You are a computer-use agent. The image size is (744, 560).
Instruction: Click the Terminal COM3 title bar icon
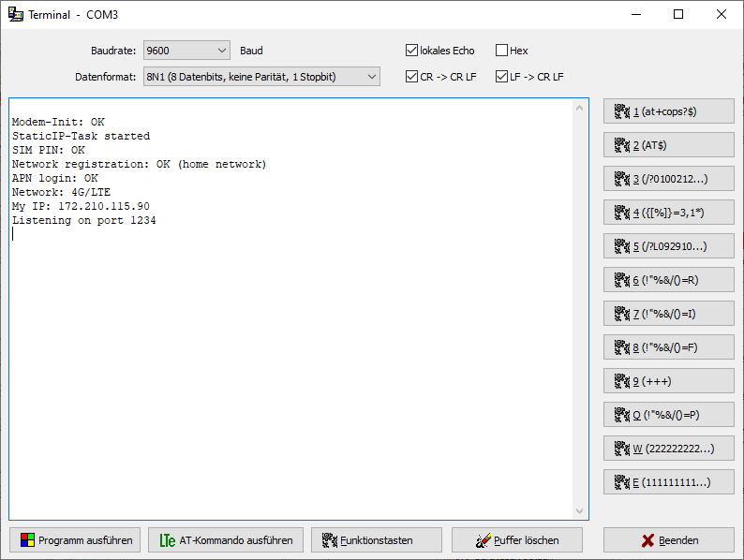pyautogui.click(x=16, y=15)
